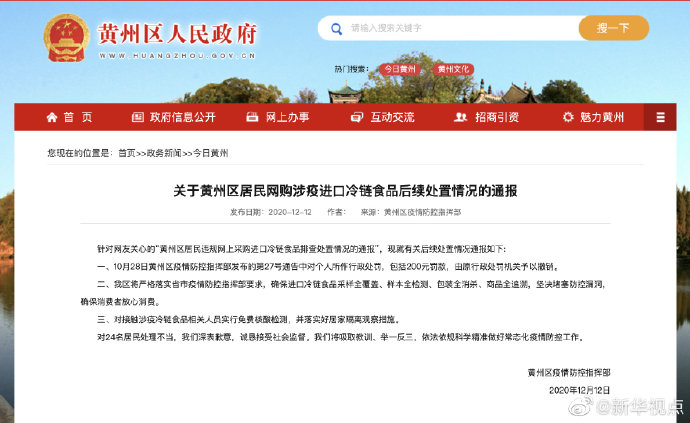Click 政务新闻 in the breadcrumb path
Screen dimensions: 690x423
tap(164, 153)
